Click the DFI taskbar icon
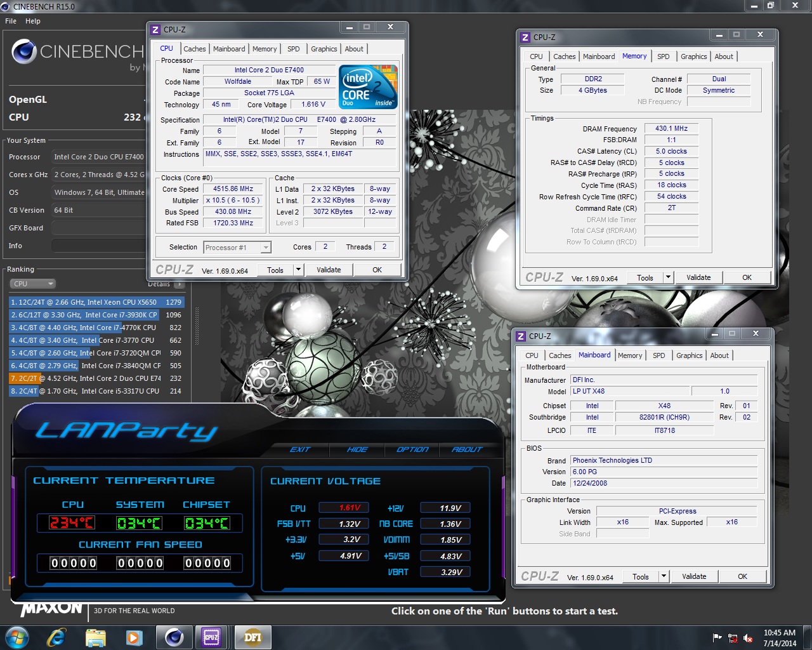The width and height of the screenshot is (812, 650). [x=252, y=637]
